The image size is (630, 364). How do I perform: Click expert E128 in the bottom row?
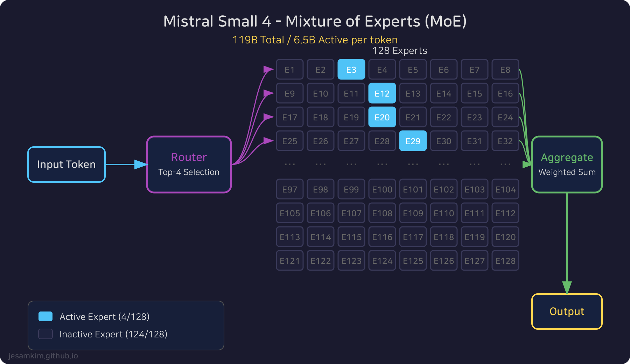(505, 260)
